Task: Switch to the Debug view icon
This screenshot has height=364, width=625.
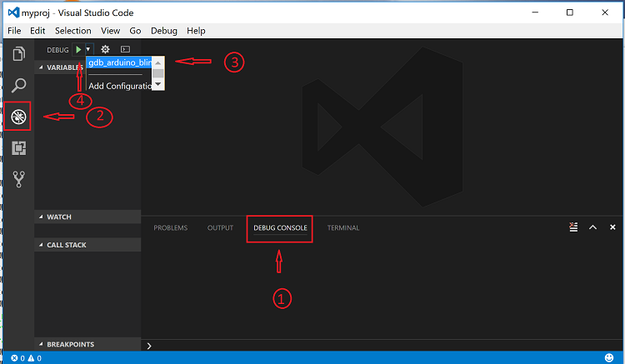Action: click(x=17, y=117)
